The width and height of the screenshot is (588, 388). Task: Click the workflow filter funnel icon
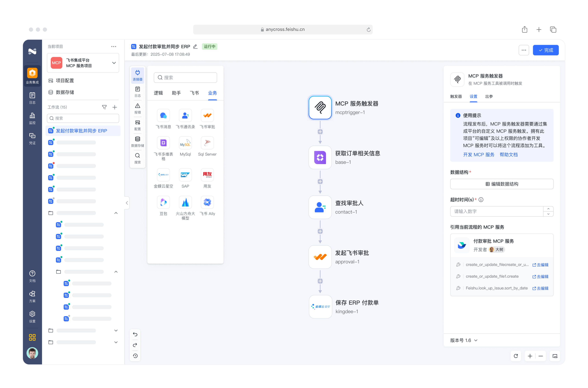(x=104, y=107)
